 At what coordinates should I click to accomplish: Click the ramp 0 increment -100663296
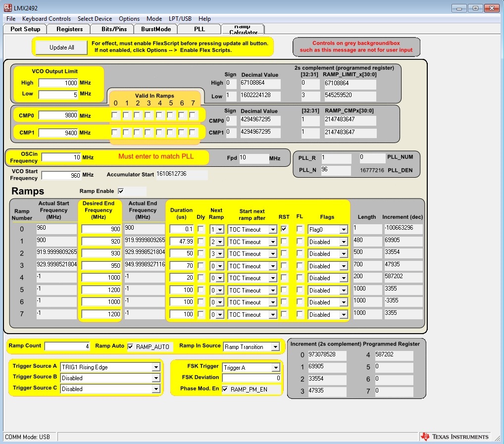(403, 228)
